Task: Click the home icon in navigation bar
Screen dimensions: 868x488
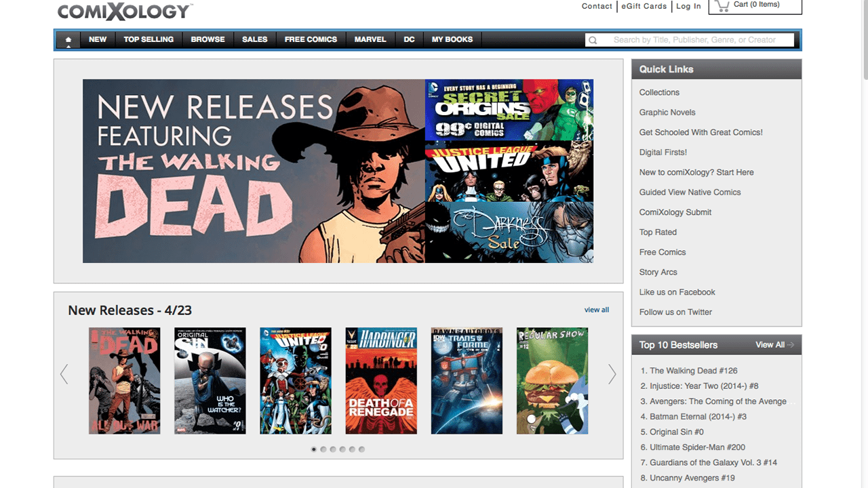Action: pos(68,40)
